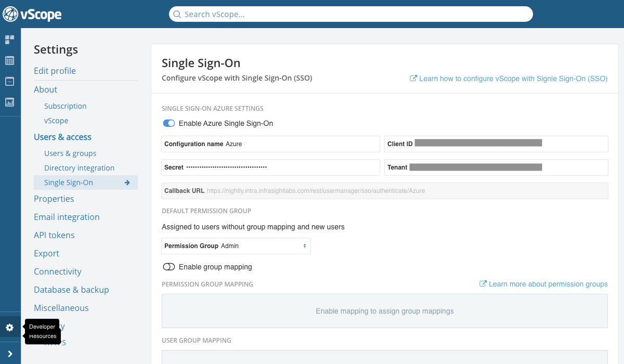Select Directory integration sub-item

tap(79, 168)
